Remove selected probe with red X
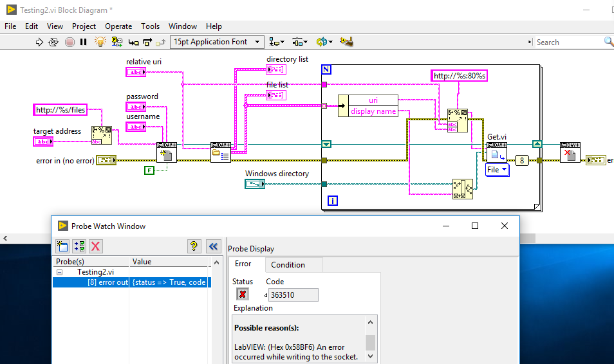Screen dimensions: 614x364 95,246
